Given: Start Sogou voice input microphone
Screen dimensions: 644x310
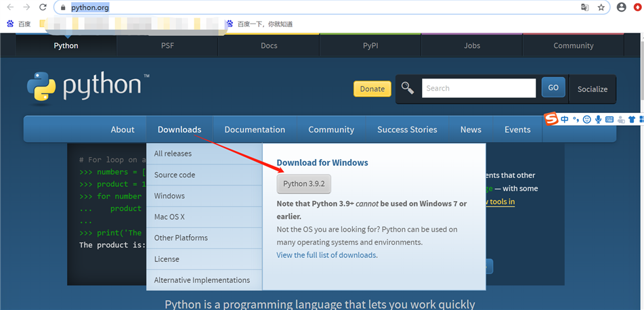Looking at the screenshot, I should 599,120.
